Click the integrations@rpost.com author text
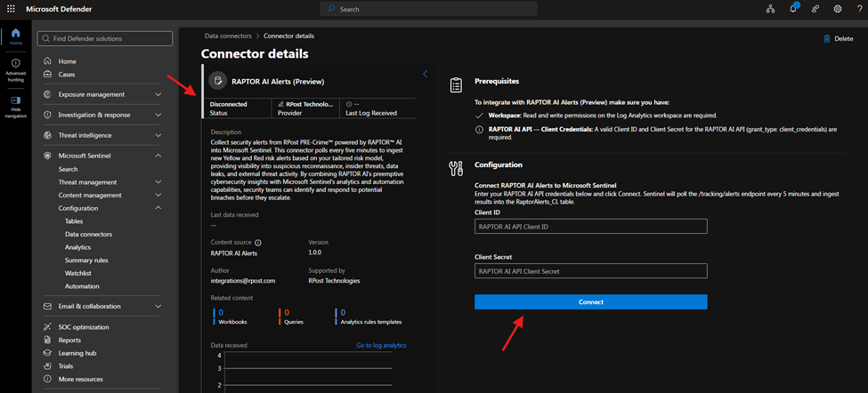Screen dimensions: 868x393 tap(243, 281)
